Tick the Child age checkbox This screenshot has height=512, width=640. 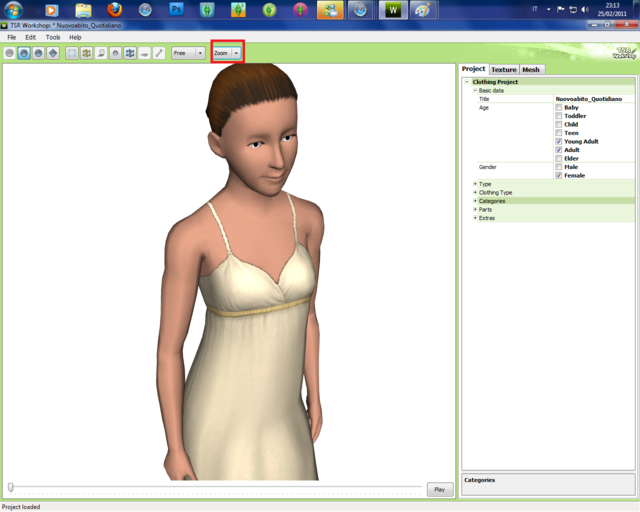pos(559,125)
